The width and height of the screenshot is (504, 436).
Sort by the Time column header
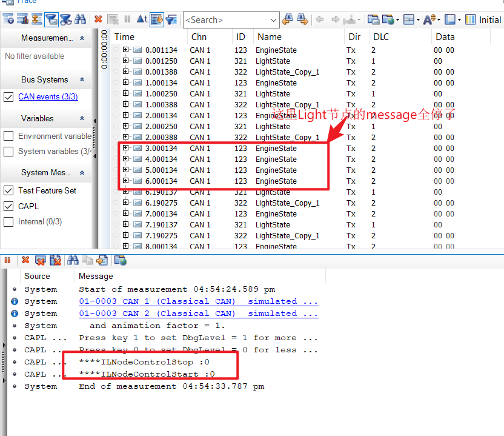click(x=125, y=37)
